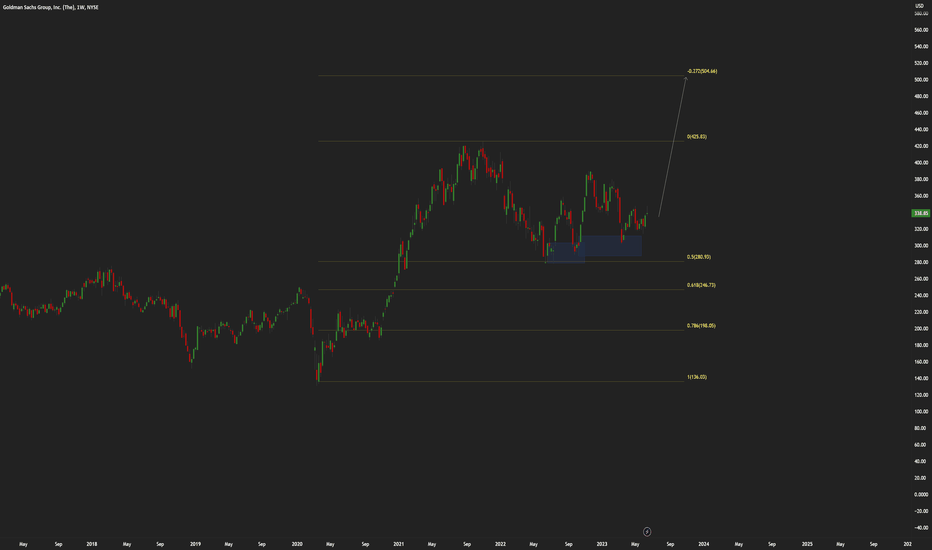Click the -20.00 price axis label

point(921,511)
